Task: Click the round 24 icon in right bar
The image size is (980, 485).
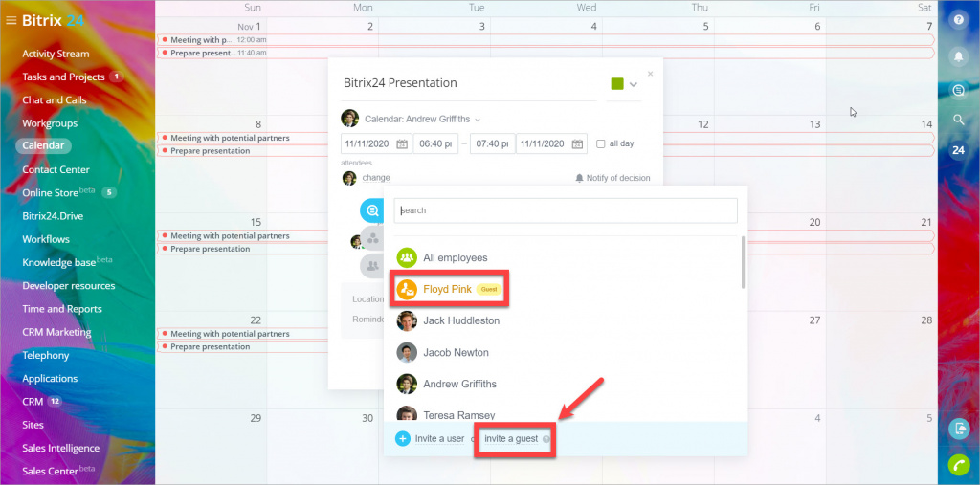Action: pos(958,150)
